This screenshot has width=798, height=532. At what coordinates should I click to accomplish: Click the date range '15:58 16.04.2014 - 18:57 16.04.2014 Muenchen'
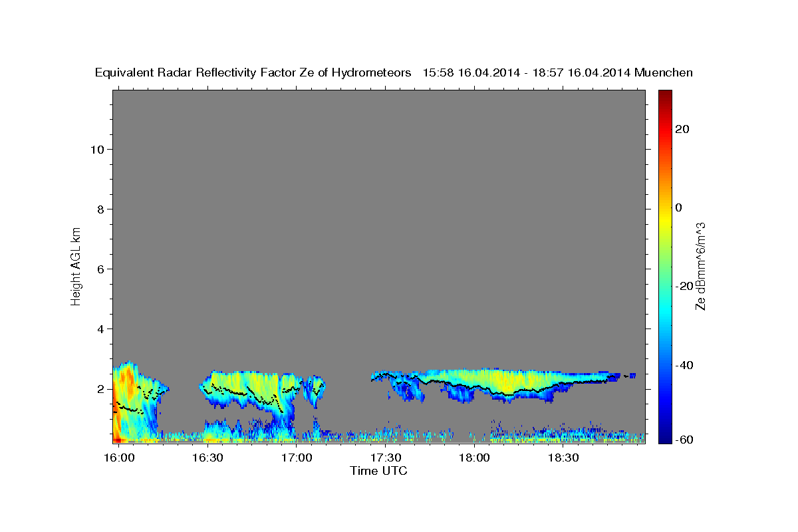pyautogui.click(x=558, y=72)
